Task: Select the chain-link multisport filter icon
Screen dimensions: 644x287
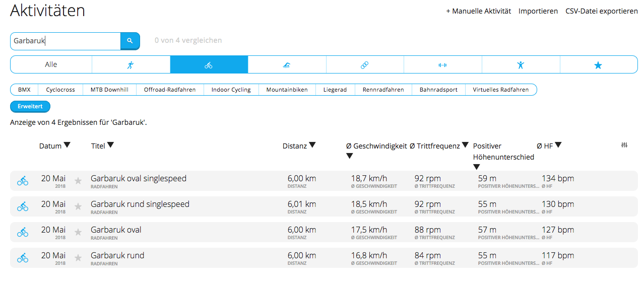Action: click(x=365, y=65)
